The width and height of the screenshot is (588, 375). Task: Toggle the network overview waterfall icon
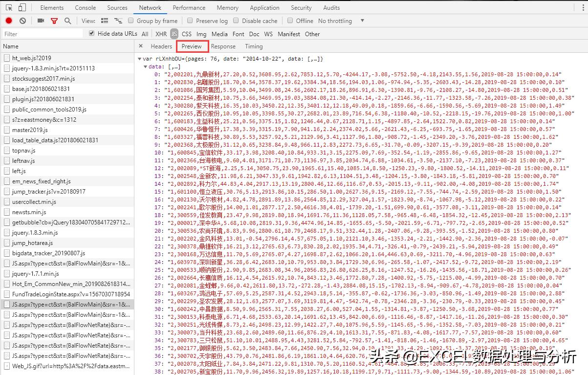[x=118, y=21]
